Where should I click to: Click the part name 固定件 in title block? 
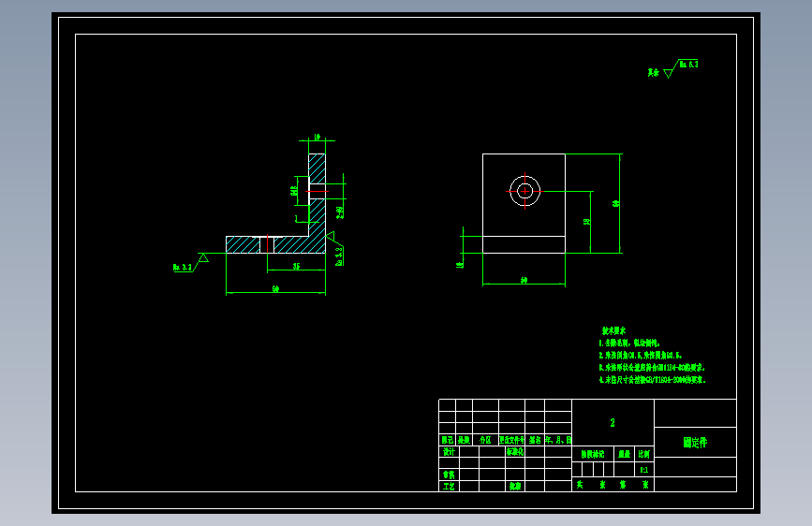695,442
